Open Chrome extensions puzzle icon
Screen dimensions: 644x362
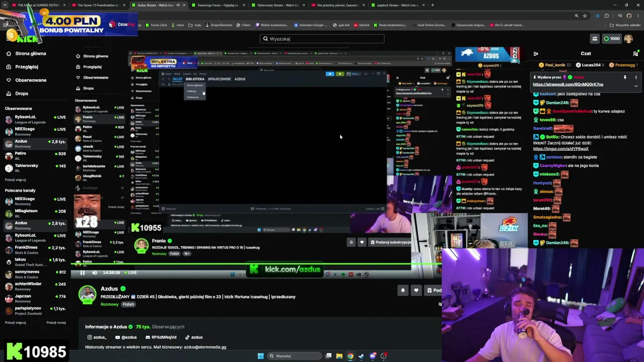point(606,16)
